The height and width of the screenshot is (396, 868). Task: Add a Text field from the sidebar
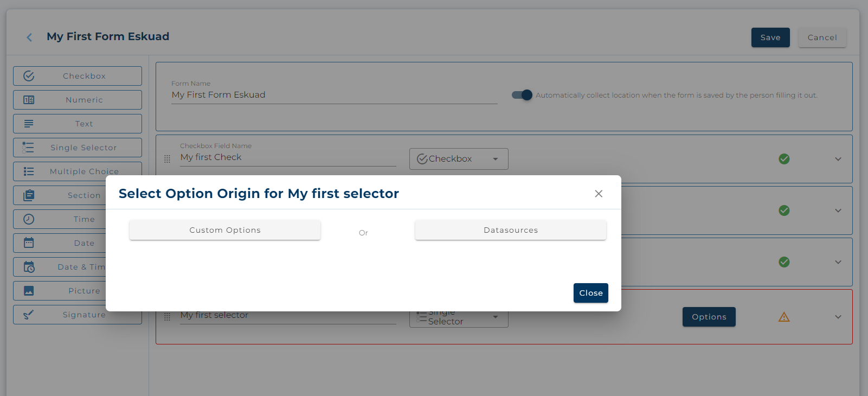(78, 124)
